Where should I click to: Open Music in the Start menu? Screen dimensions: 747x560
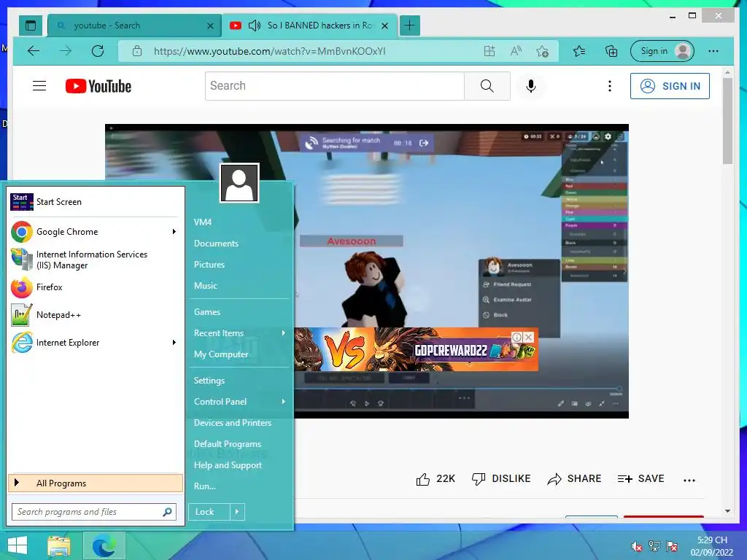[x=205, y=286]
